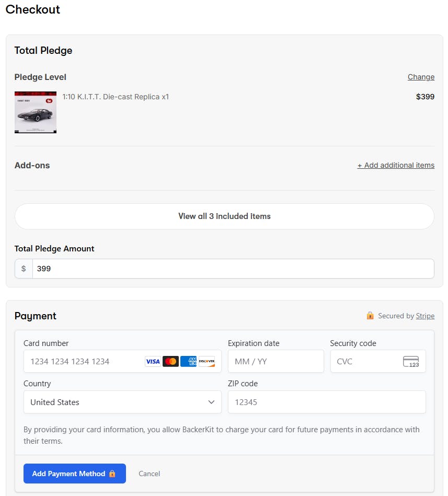The image size is (448, 496).
Task: Click the CVC card icon
Action: tap(411, 361)
